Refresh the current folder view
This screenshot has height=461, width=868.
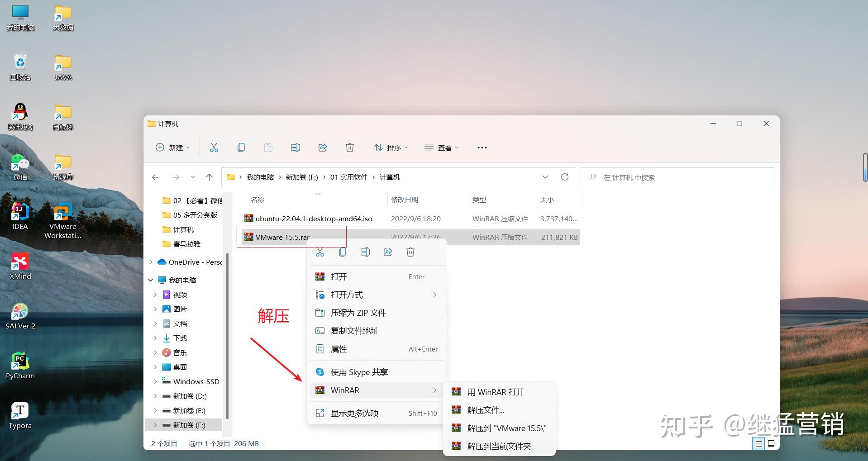pos(565,177)
